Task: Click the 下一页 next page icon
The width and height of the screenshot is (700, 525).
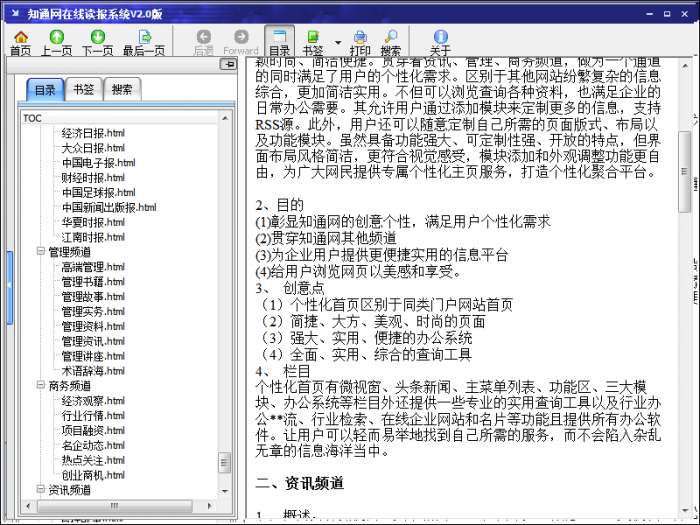Action: click(97, 37)
